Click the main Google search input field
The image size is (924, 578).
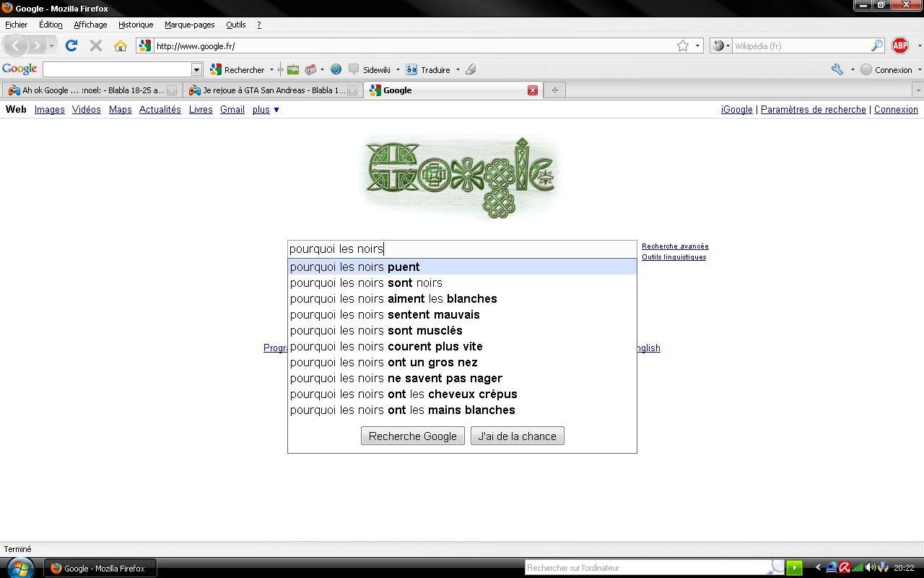(462, 249)
